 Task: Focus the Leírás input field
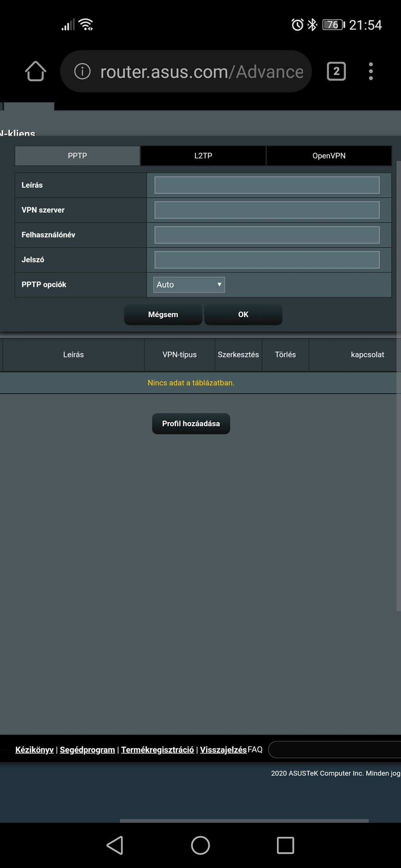(x=267, y=185)
